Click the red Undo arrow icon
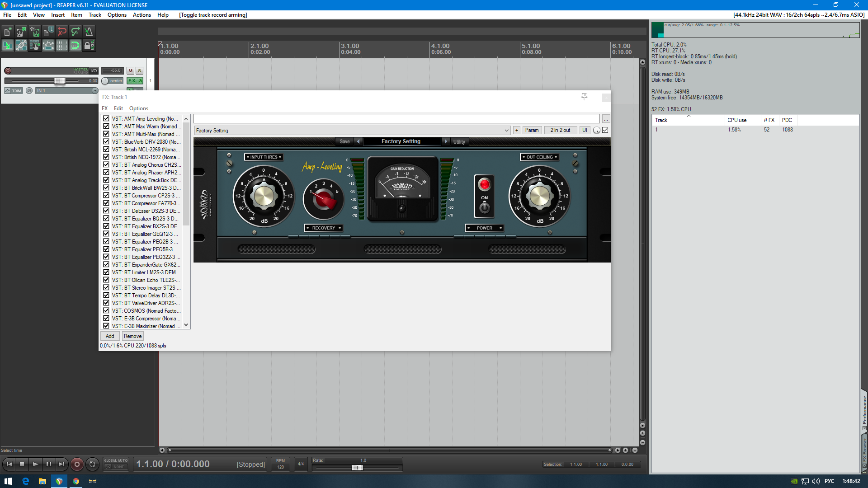The width and height of the screenshot is (868, 488). pyautogui.click(x=62, y=32)
